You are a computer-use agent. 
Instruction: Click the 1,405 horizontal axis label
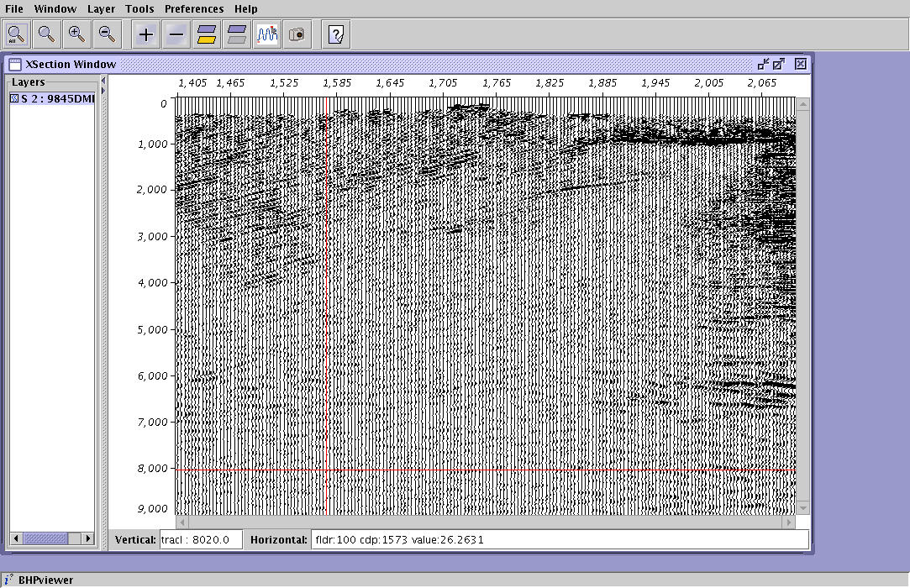(x=192, y=83)
